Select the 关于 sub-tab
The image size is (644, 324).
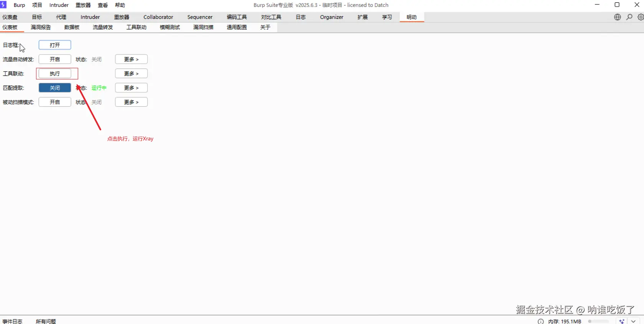tap(265, 27)
